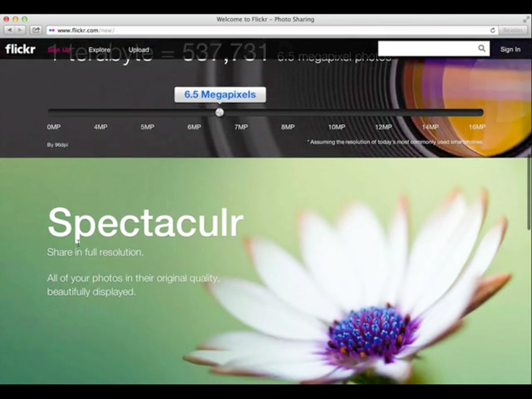Click the Flickr search input field
Viewport: 532px width, 399px height.
coord(427,49)
